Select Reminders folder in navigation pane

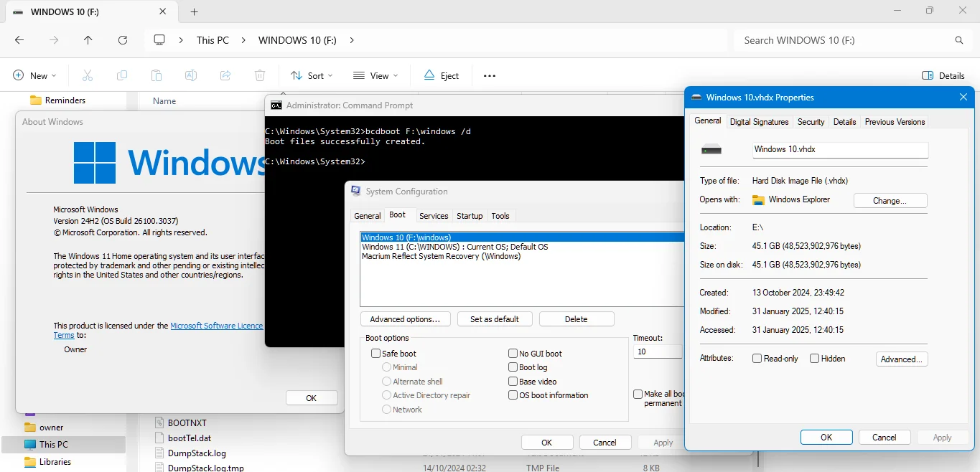(65, 100)
